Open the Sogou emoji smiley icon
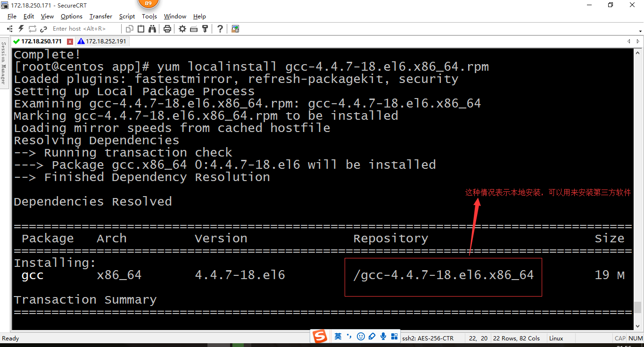The width and height of the screenshot is (644, 347). (x=361, y=336)
